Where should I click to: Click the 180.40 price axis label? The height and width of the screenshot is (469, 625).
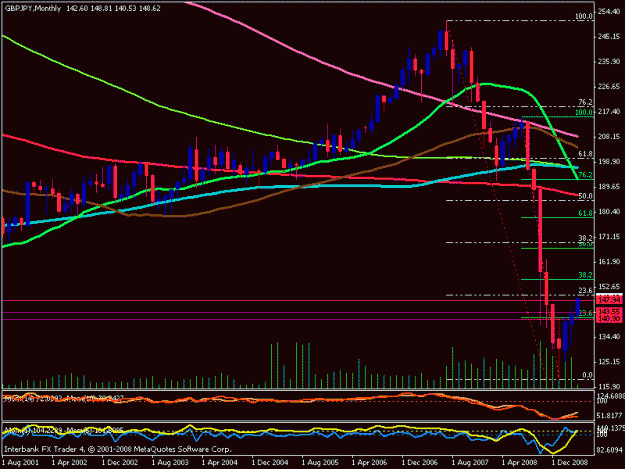[609, 212]
